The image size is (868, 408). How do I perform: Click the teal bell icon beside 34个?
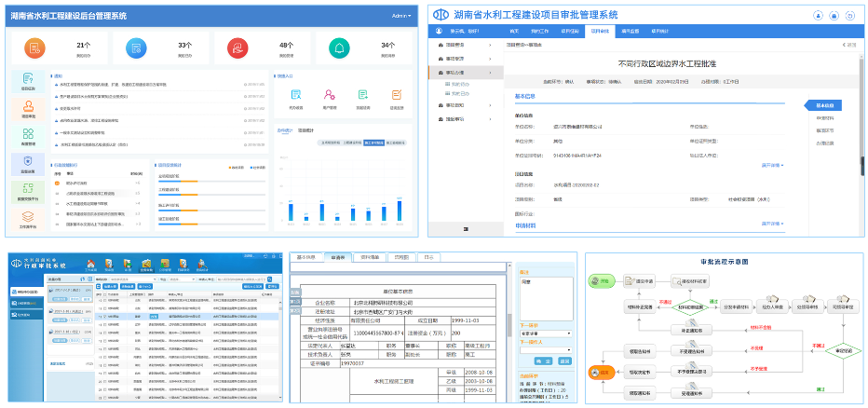point(337,48)
